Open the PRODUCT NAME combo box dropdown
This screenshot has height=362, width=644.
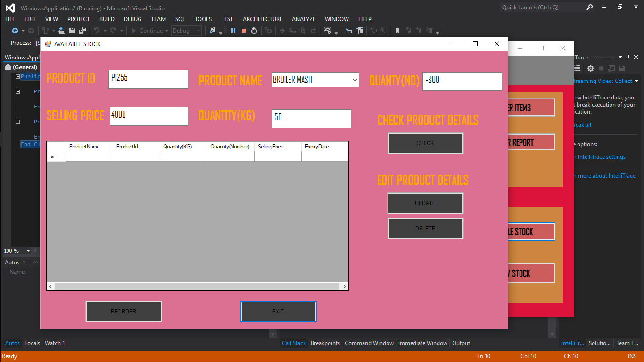coord(355,80)
